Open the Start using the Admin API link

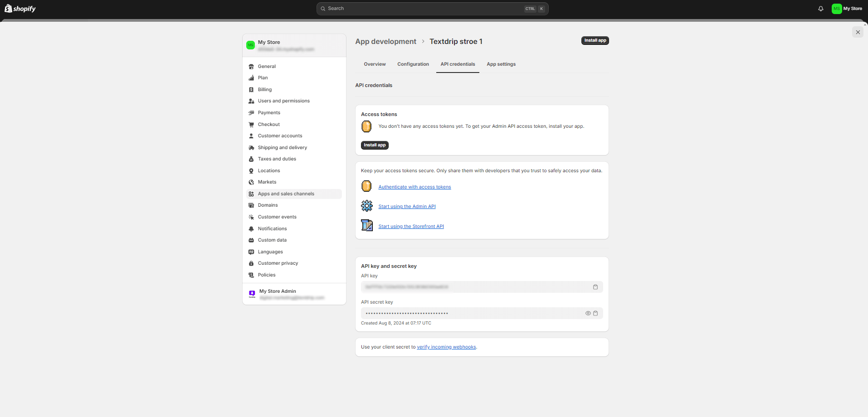pyautogui.click(x=406, y=206)
